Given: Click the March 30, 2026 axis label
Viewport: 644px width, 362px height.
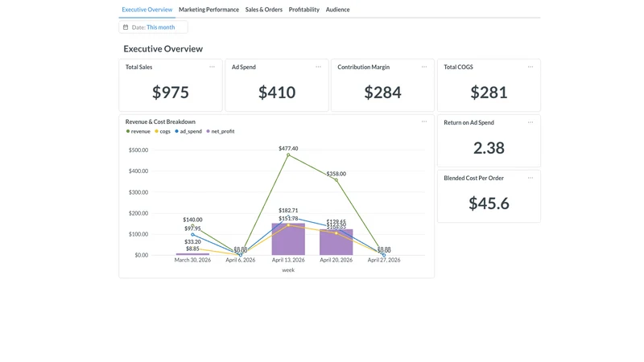Looking at the screenshot, I should [x=192, y=260].
